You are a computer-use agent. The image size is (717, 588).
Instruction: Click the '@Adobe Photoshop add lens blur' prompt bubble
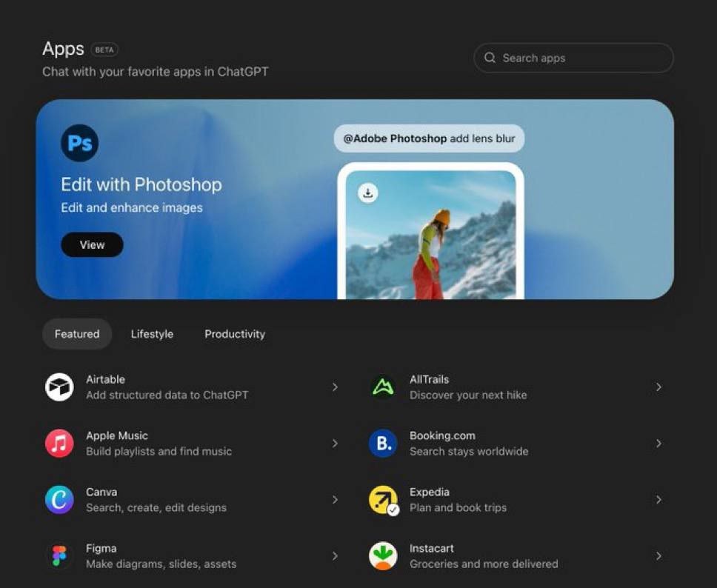click(x=429, y=138)
